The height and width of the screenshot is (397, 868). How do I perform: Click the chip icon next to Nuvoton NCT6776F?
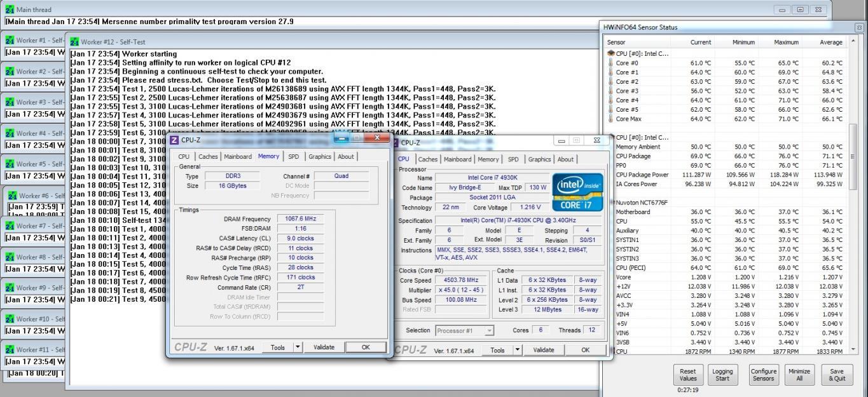611,202
